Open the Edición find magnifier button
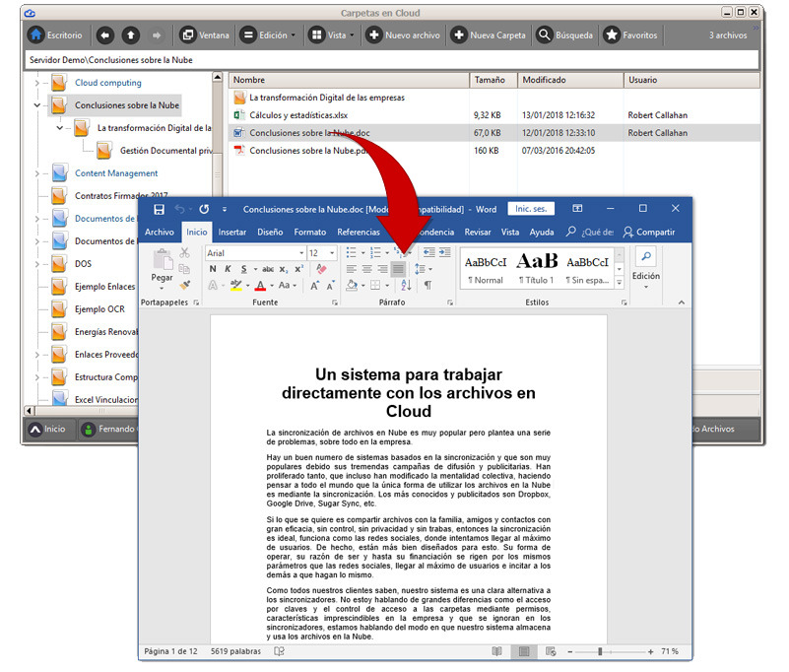This screenshot has width=789, height=672. click(646, 257)
